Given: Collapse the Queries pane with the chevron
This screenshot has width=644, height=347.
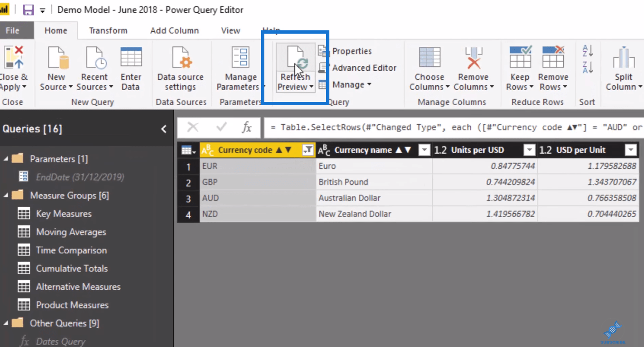Looking at the screenshot, I should pyautogui.click(x=164, y=129).
